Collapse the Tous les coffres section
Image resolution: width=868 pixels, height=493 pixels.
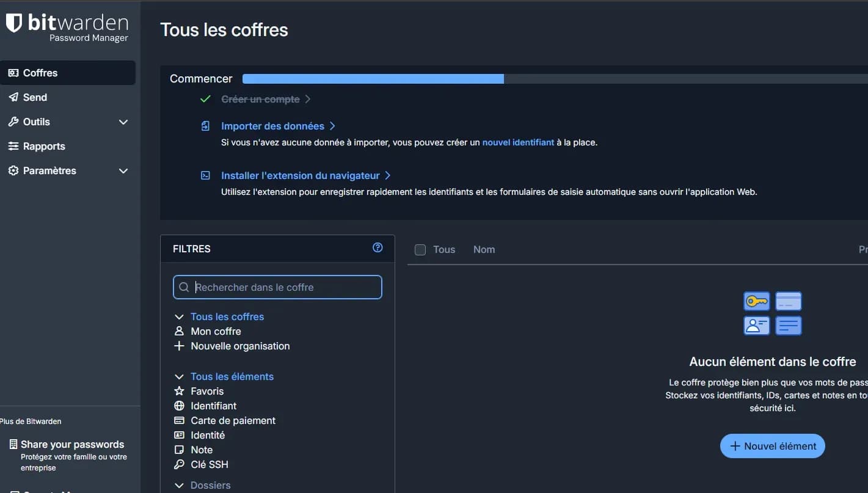178,316
